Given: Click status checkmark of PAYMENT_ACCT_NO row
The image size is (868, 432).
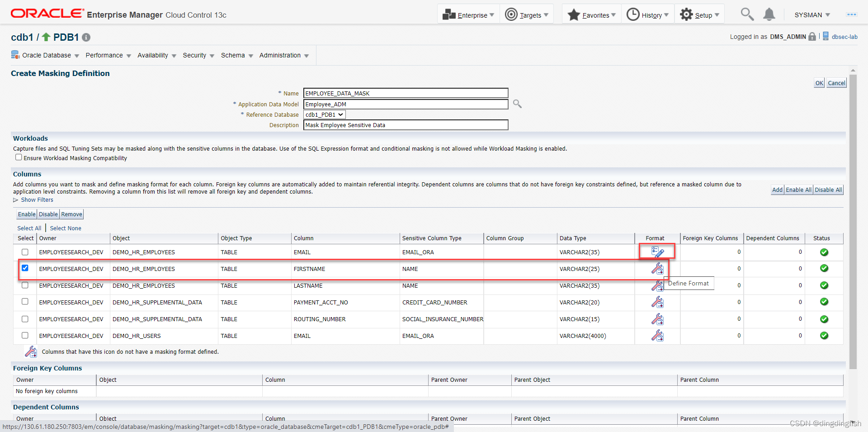Looking at the screenshot, I should click(824, 302).
